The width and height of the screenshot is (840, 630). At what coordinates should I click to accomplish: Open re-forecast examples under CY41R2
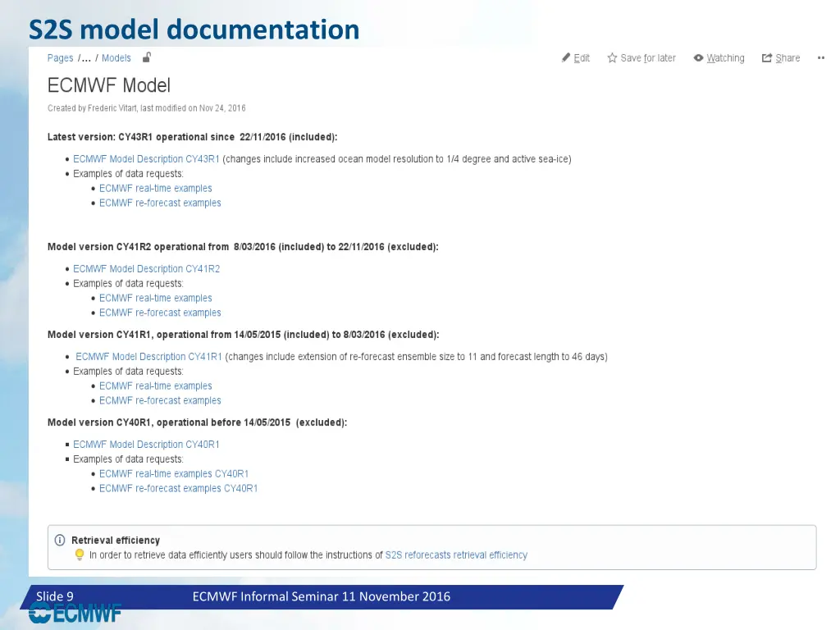(x=160, y=313)
